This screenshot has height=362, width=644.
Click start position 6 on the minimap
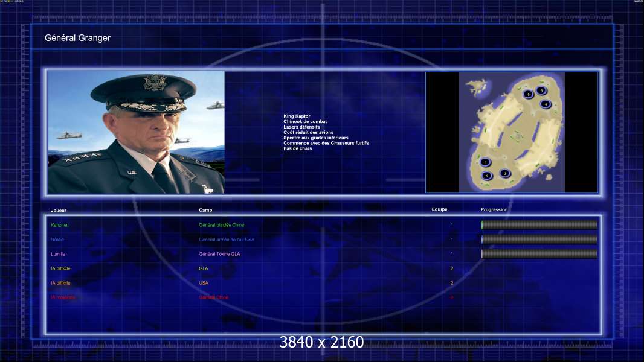(x=541, y=91)
